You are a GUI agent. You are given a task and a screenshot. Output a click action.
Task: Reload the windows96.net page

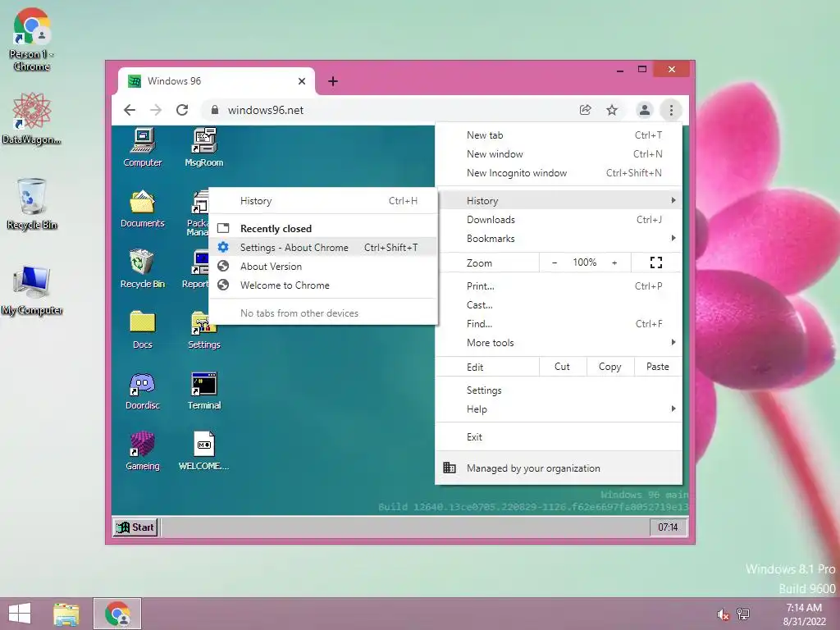pyautogui.click(x=182, y=110)
